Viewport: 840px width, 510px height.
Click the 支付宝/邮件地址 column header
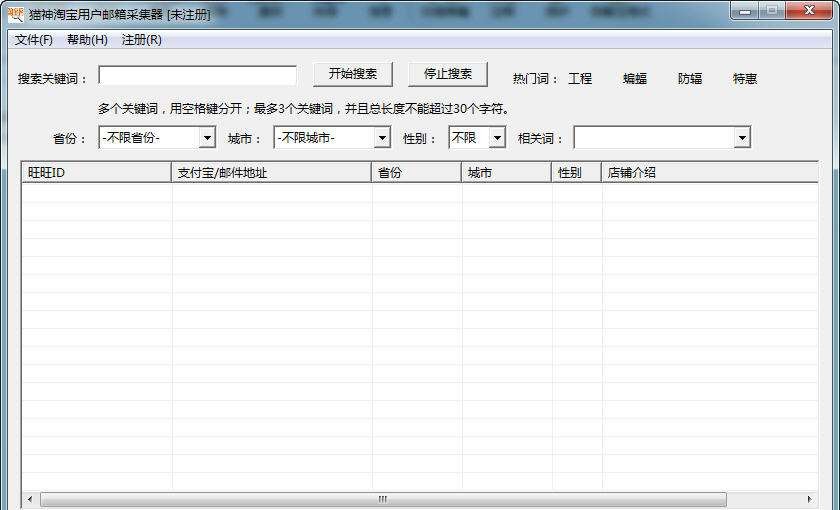pos(272,172)
